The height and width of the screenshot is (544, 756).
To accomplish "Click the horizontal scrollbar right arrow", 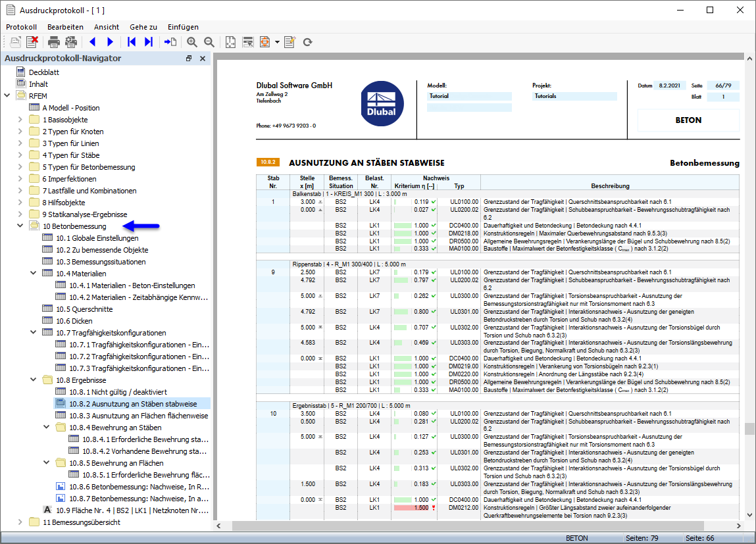I will [x=738, y=526].
